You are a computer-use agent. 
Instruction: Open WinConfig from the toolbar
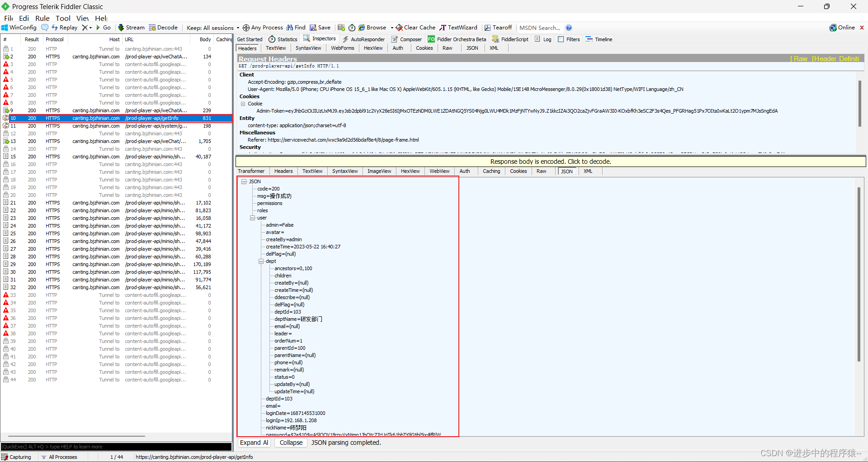(19, 28)
